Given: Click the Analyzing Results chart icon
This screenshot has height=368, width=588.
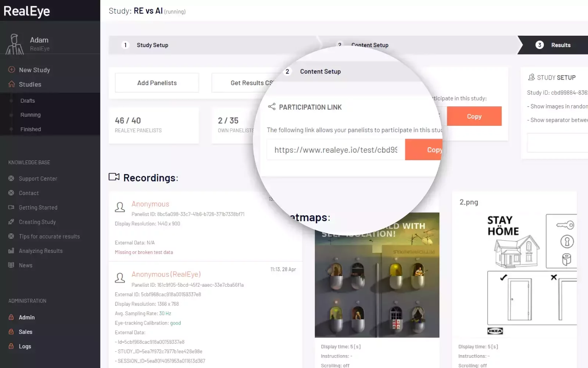Looking at the screenshot, I should pos(11,251).
